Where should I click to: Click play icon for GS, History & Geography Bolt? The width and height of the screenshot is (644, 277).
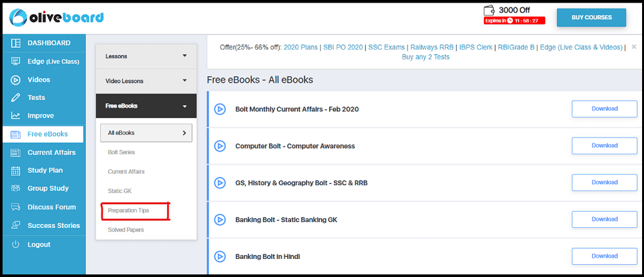coord(220,183)
